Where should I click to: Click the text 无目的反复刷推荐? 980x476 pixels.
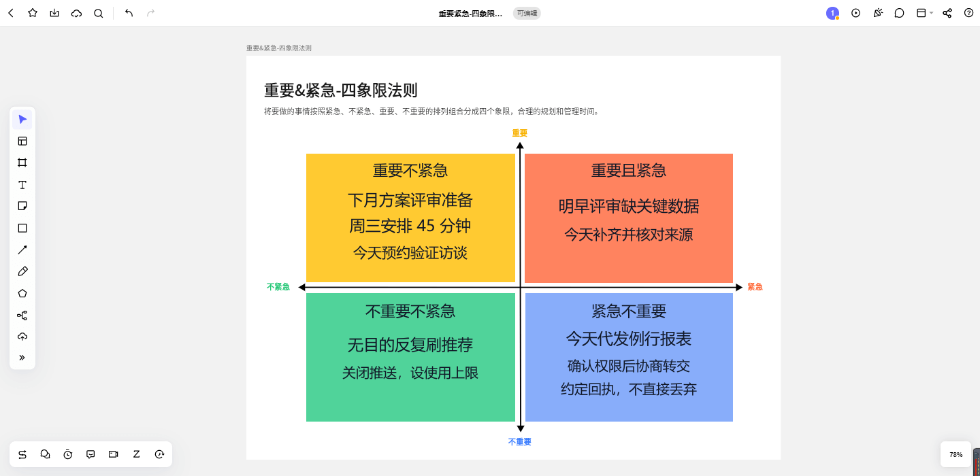pyautogui.click(x=410, y=345)
